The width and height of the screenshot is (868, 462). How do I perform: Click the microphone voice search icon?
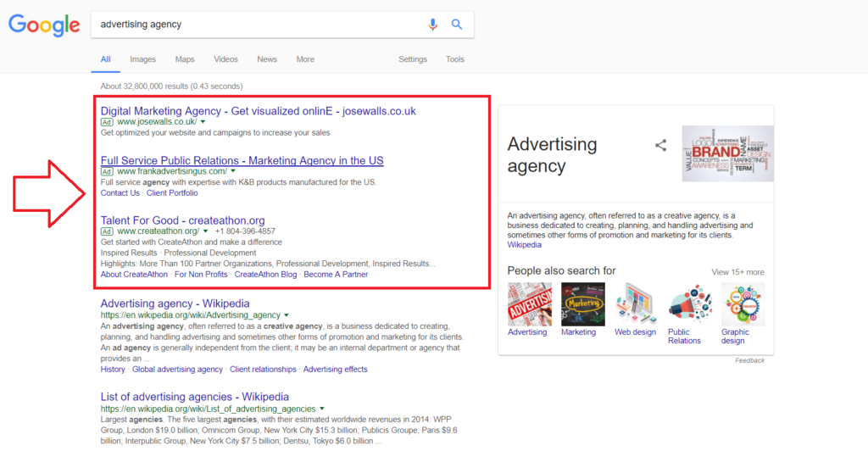(433, 25)
